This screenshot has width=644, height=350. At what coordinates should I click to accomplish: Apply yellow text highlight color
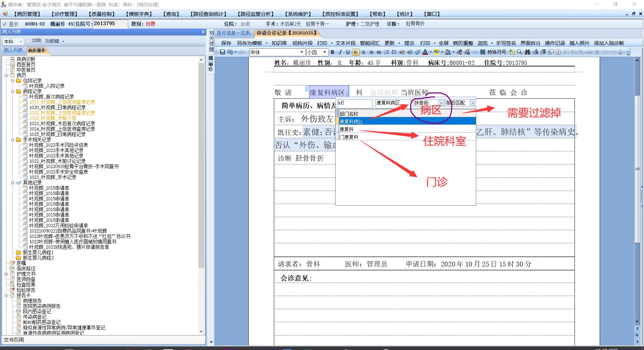tap(436, 52)
